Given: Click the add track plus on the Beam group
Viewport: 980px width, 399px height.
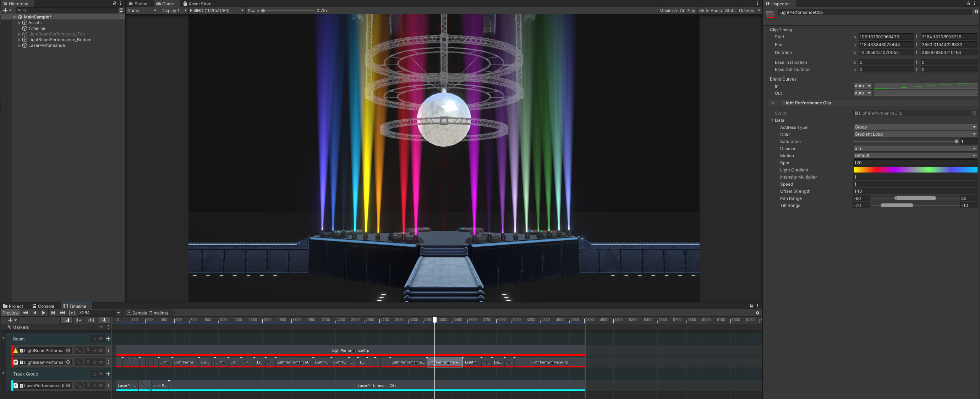Looking at the screenshot, I should (108, 339).
